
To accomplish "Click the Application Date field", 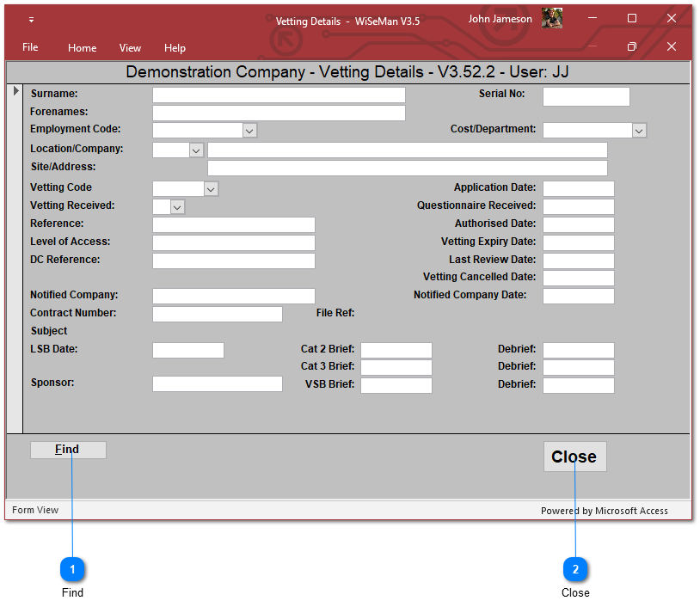I will [578, 188].
